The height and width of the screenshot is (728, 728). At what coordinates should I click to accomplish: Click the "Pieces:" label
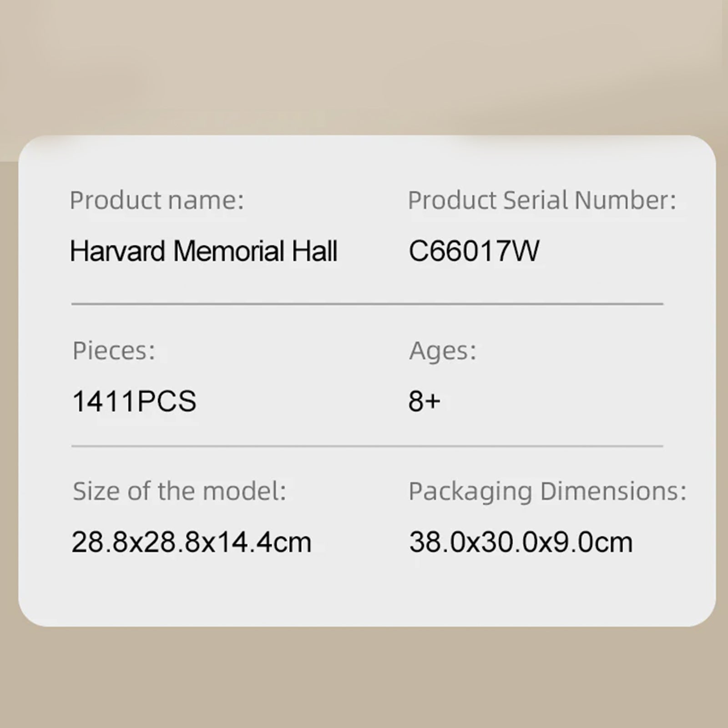114,351
